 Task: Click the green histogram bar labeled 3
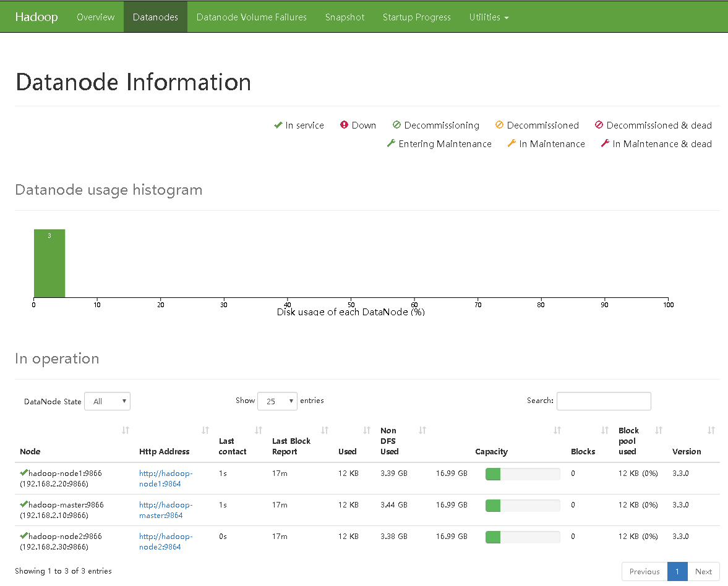click(x=49, y=263)
